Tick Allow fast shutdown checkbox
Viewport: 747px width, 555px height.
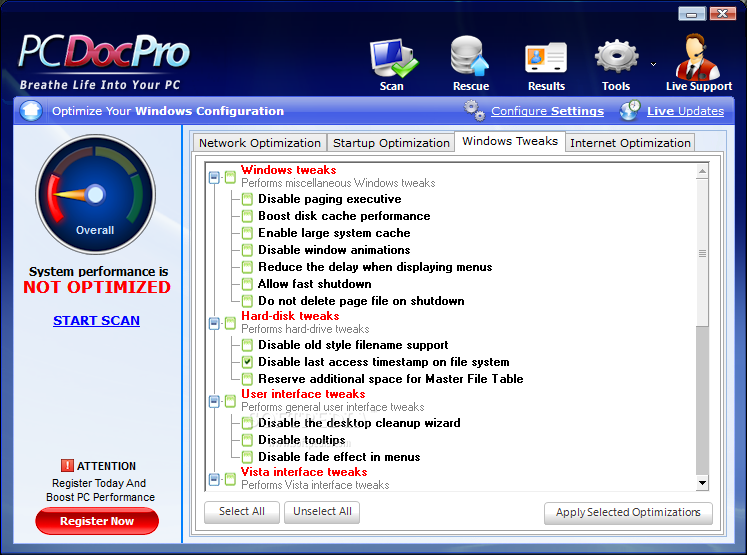tap(247, 284)
